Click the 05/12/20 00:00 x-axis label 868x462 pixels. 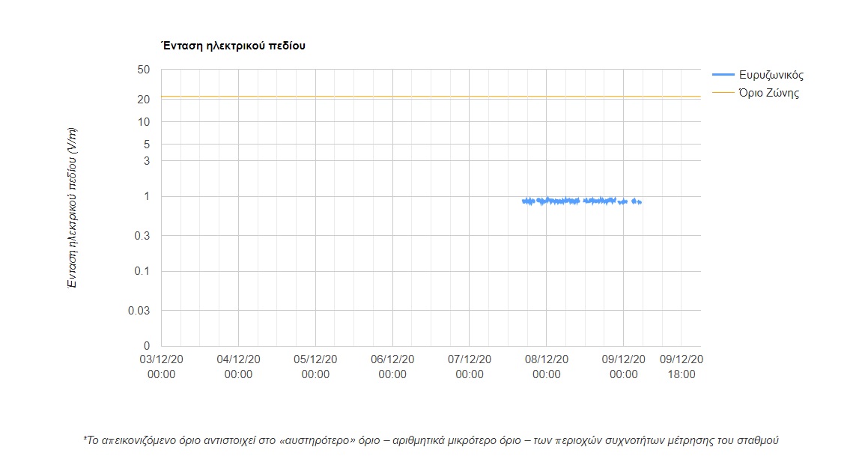315,366
